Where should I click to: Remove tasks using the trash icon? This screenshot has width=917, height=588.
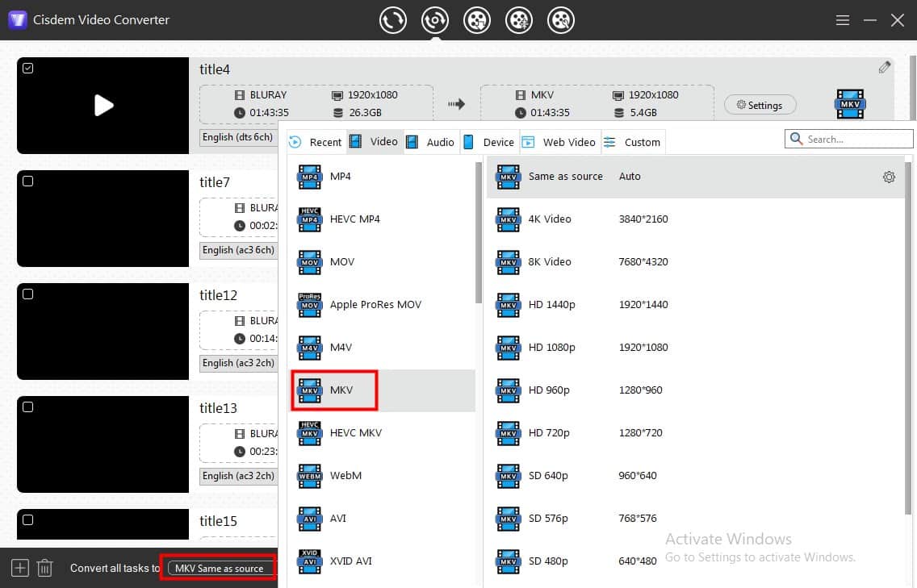click(x=45, y=568)
